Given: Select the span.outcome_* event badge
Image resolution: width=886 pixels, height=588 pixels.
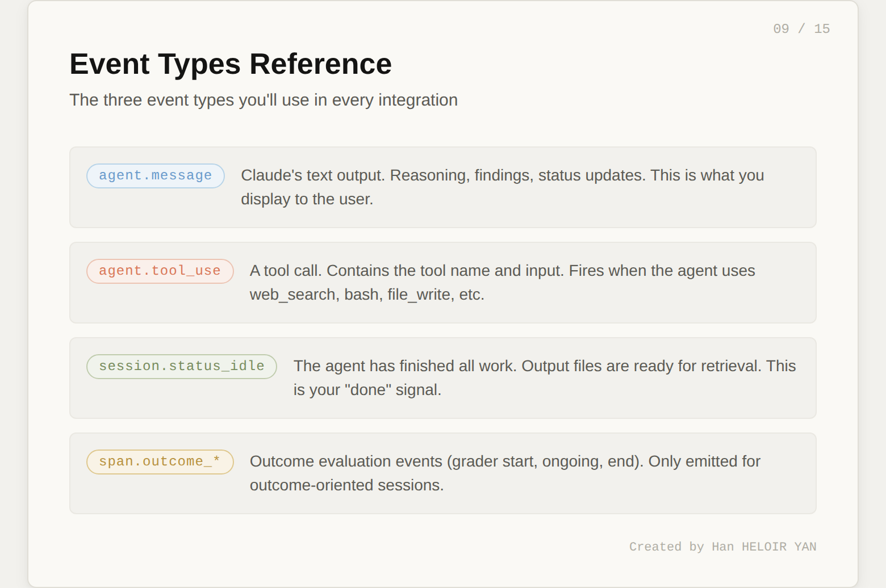Looking at the screenshot, I should [160, 461].
